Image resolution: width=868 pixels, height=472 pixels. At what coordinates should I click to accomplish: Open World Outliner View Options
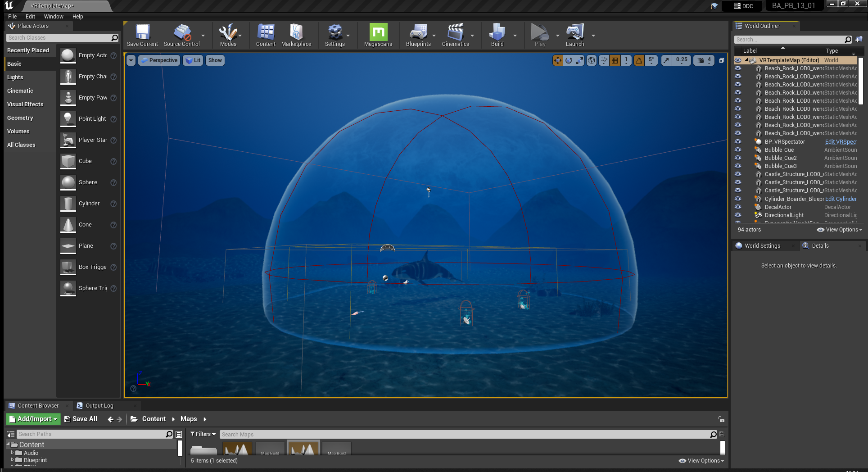click(840, 229)
